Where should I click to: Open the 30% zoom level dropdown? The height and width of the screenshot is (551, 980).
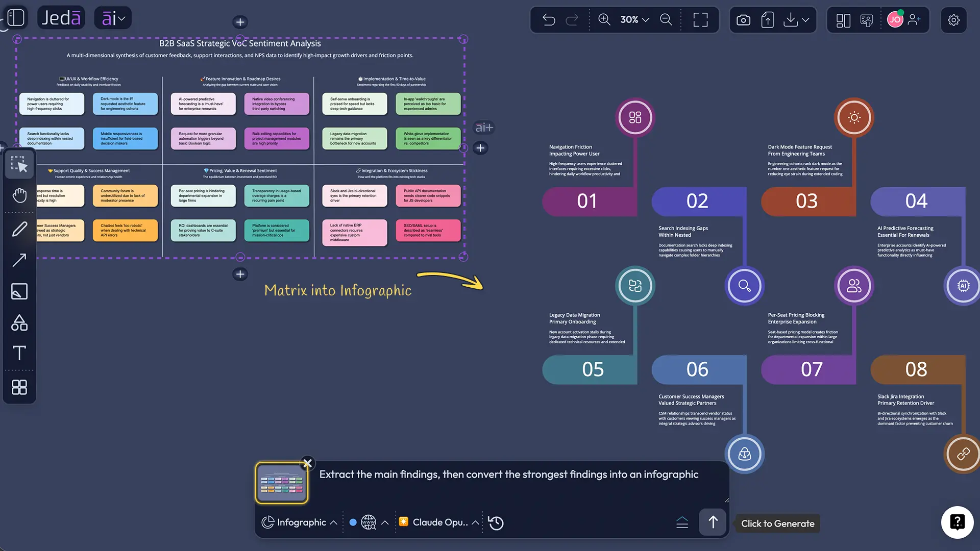(634, 19)
